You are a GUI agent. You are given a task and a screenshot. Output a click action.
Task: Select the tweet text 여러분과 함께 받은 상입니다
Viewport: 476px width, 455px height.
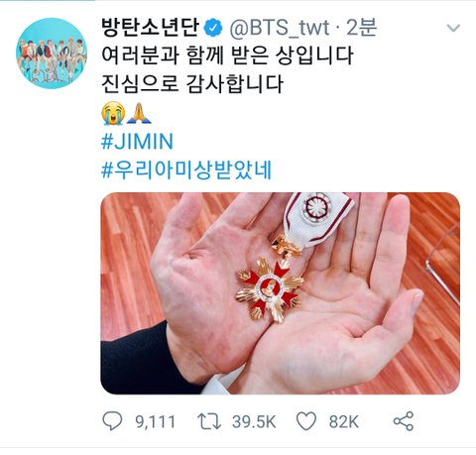tap(227, 56)
